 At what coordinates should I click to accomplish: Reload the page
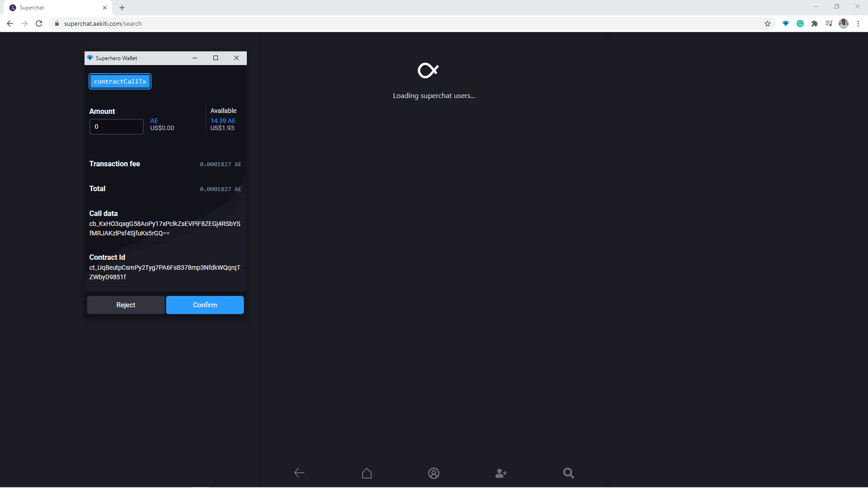tap(39, 23)
